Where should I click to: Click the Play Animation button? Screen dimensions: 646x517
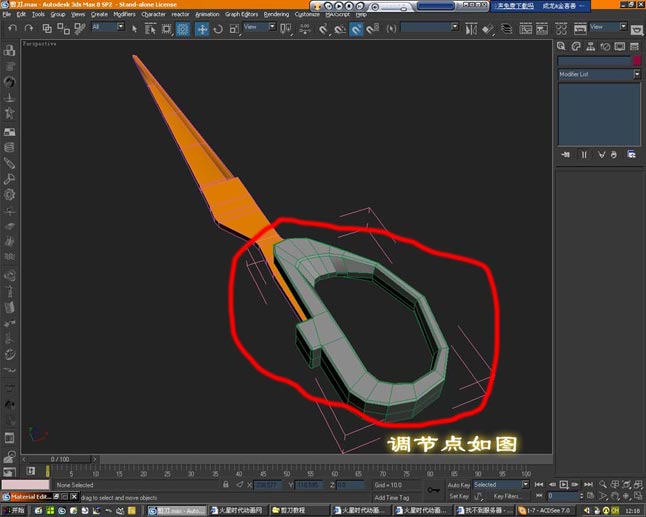coord(564,484)
